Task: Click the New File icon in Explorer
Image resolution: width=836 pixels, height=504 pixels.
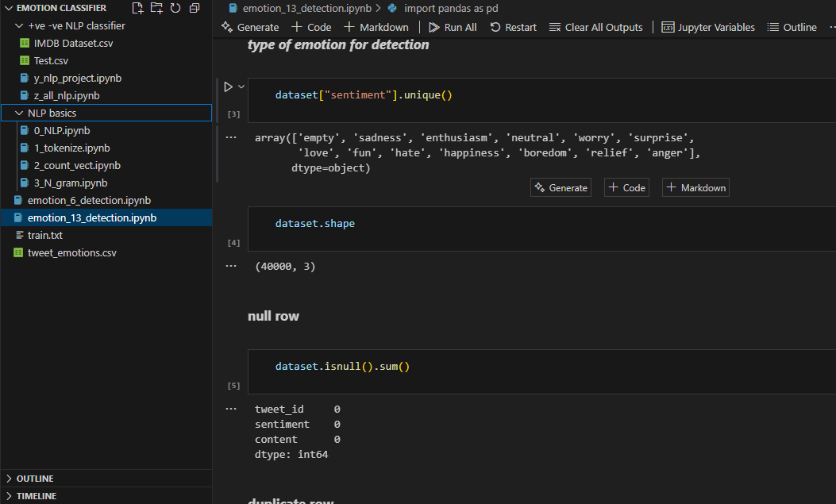Action: (138, 8)
